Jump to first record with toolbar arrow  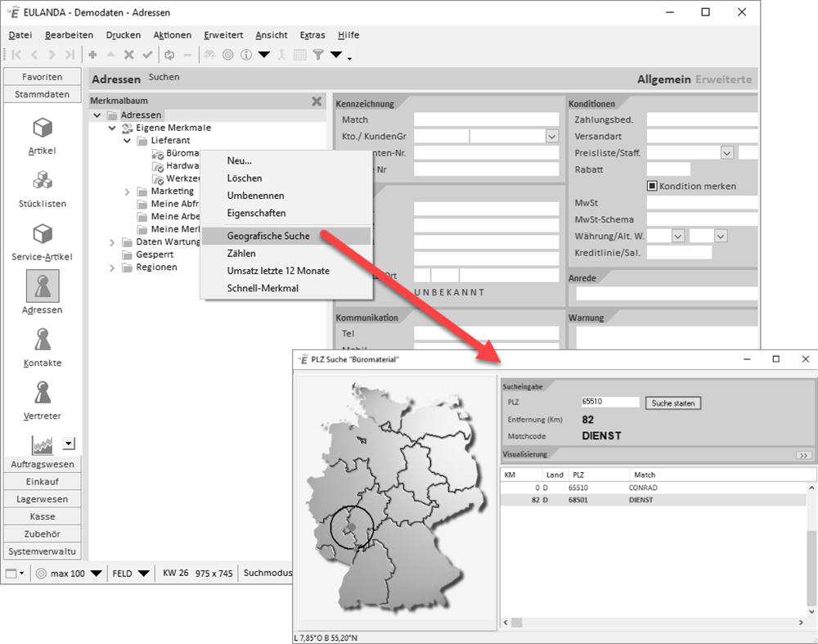[16, 54]
